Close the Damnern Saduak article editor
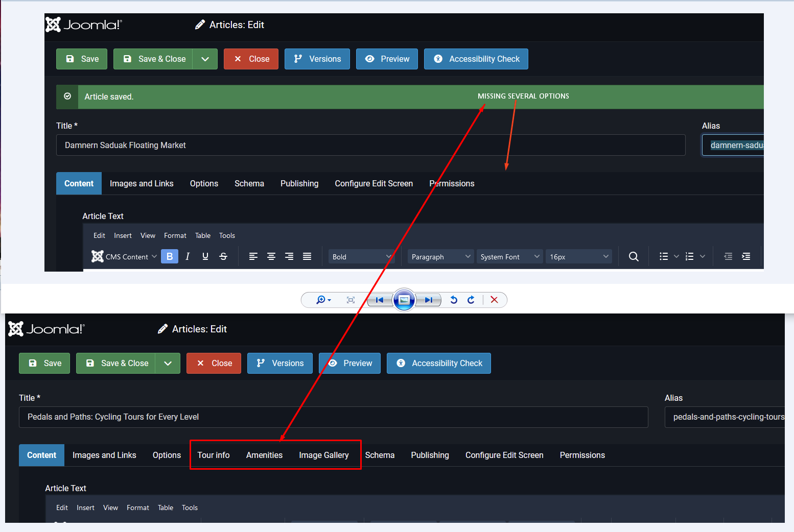Viewport: 794px width, 532px height. (251, 59)
